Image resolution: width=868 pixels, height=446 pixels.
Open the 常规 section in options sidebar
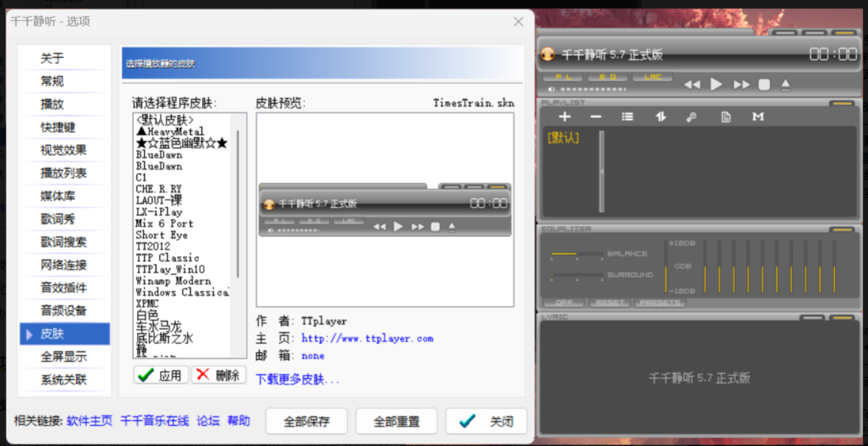65,81
